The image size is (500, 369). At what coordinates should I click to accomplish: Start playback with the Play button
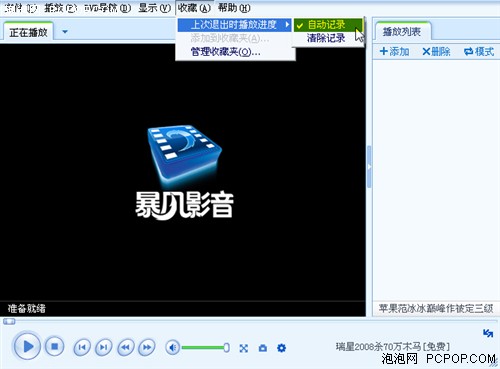click(27, 347)
